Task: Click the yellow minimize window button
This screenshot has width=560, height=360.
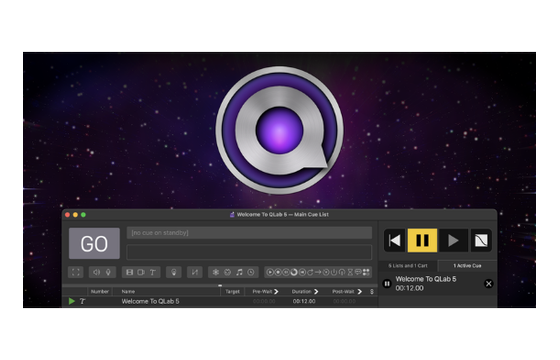Action: coord(75,215)
